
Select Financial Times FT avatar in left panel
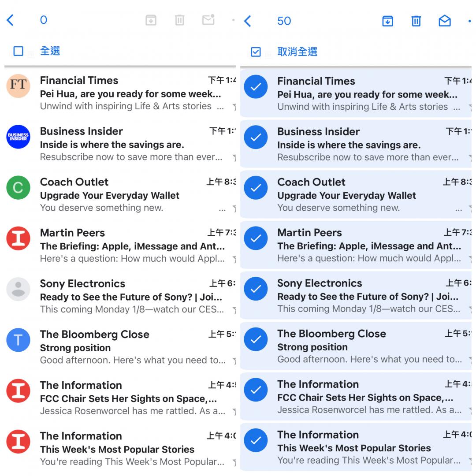click(18, 86)
